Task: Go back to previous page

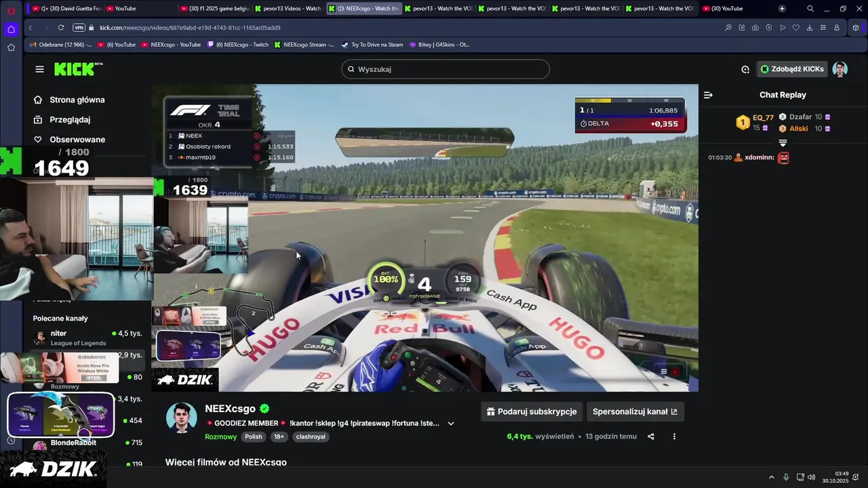Action: (31, 28)
